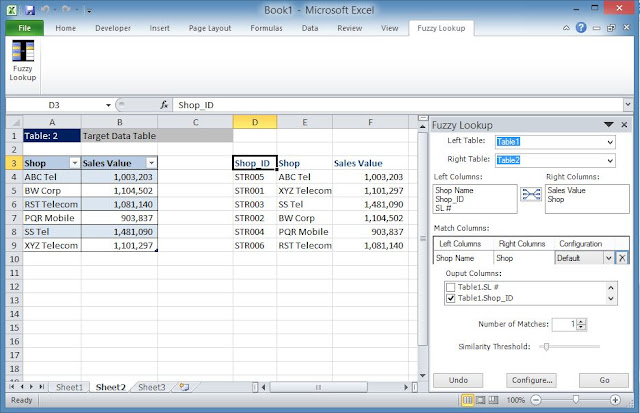Image resolution: width=640 pixels, height=413 pixels.
Task: Select row 10 header
Action: click(x=14, y=259)
